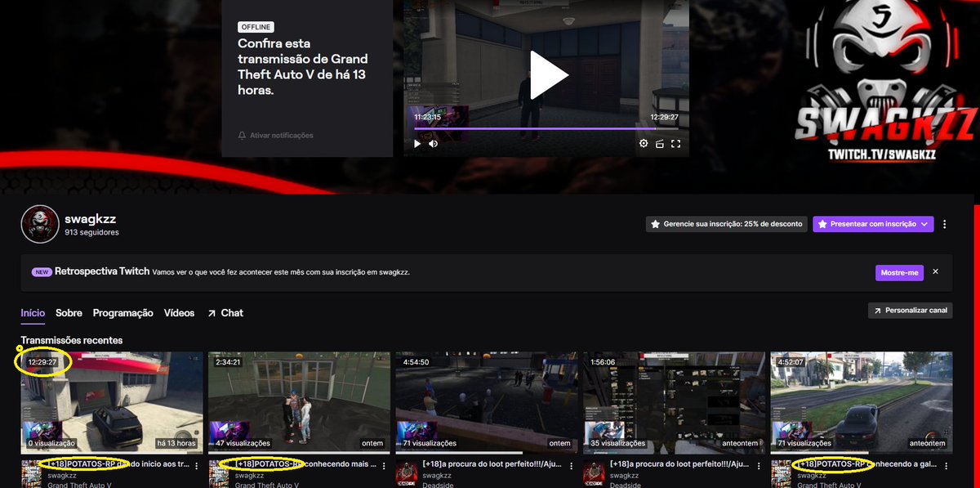Open three-dot options under the 1:56:06 video
Screen dimensions: 980x488
[759, 464]
